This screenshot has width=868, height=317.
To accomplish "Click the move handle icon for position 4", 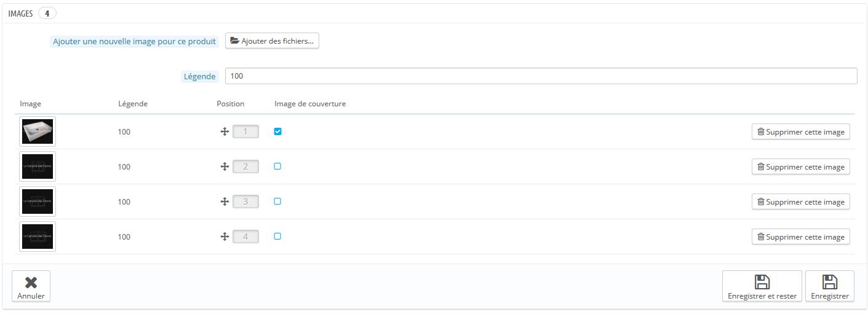I will coord(225,237).
